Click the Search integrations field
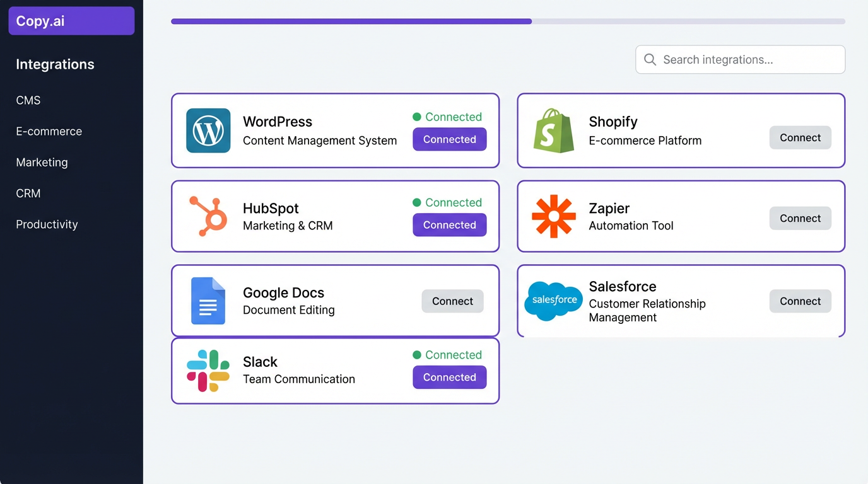Image resolution: width=868 pixels, height=484 pixels. coord(740,59)
